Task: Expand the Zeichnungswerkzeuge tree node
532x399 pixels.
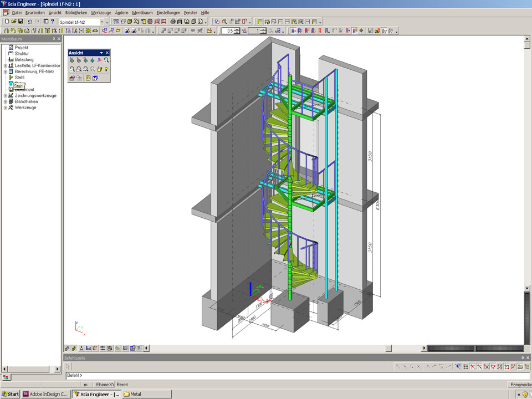Action: (5, 96)
